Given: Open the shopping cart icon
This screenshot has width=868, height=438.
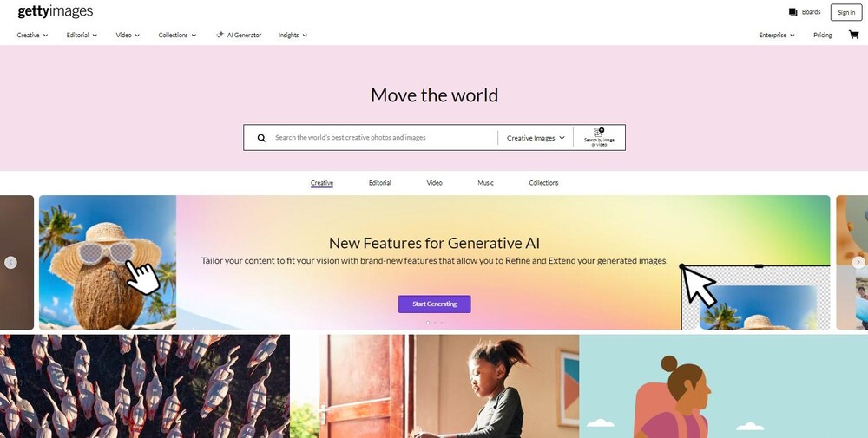Looking at the screenshot, I should click(853, 35).
